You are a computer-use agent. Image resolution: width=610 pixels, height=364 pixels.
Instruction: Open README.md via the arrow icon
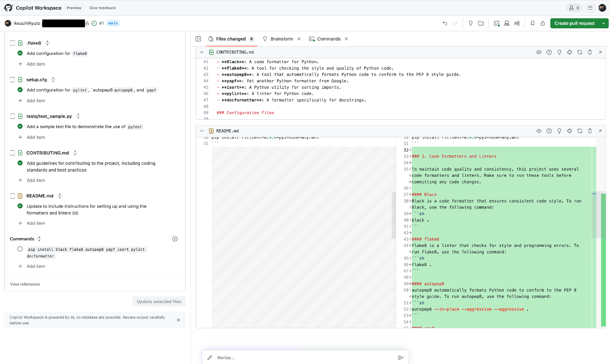pyautogui.click(x=600, y=131)
